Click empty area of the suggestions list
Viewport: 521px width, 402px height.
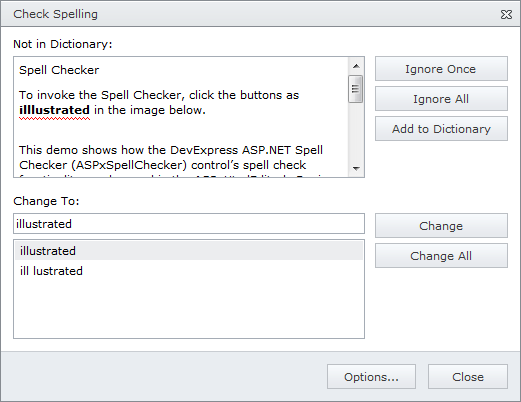tap(189, 308)
